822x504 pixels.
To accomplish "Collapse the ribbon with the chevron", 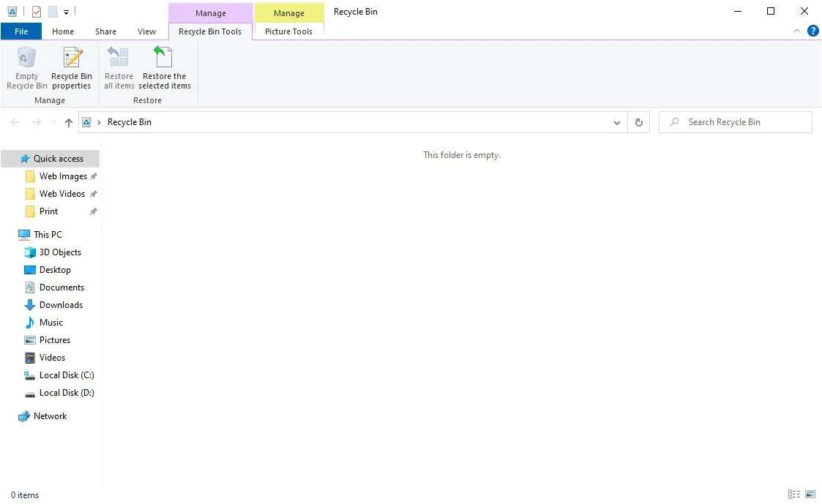I will click(x=796, y=31).
